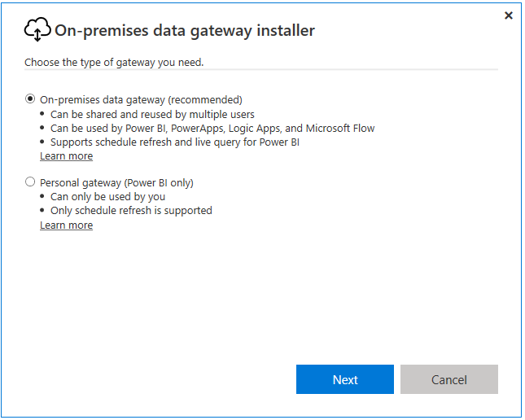Click the 'On-premises data gateway (recommended)' label

[x=141, y=100]
